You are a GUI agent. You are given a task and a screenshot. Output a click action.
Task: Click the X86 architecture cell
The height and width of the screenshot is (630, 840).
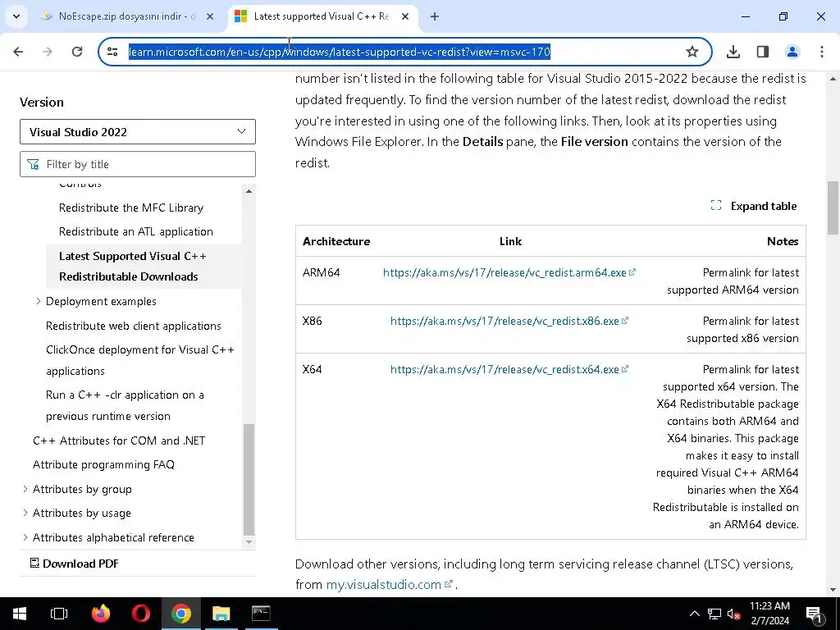313,321
